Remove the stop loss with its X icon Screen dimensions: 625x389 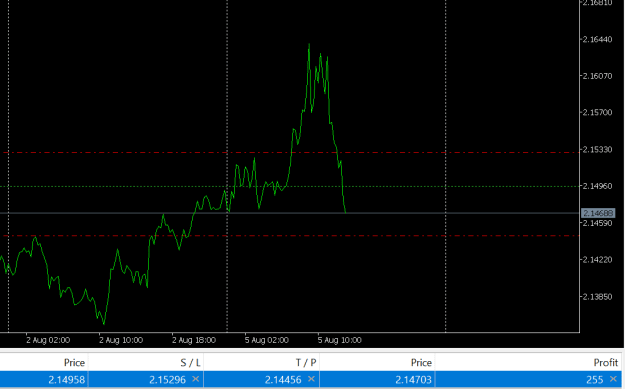coord(195,379)
